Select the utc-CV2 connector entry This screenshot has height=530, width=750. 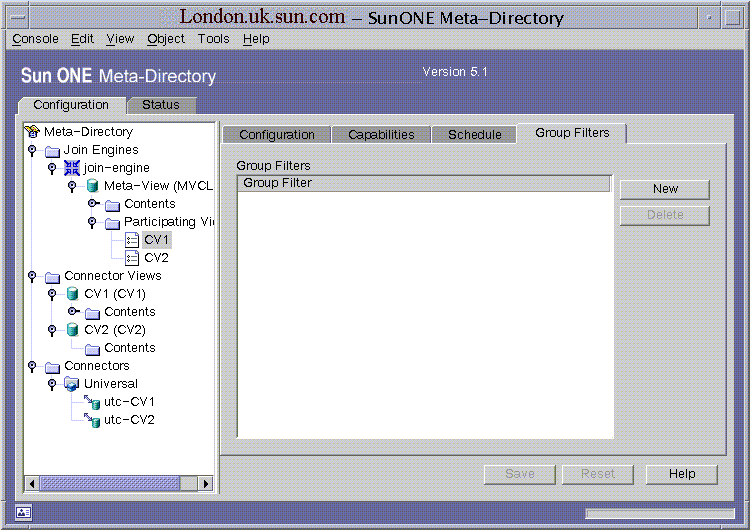click(129, 420)
